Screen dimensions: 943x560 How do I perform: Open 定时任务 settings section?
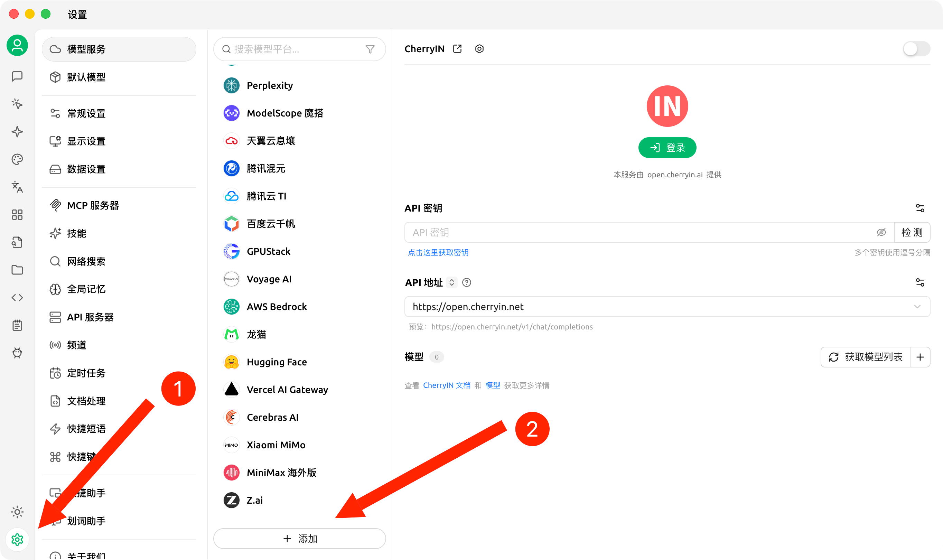119,373
